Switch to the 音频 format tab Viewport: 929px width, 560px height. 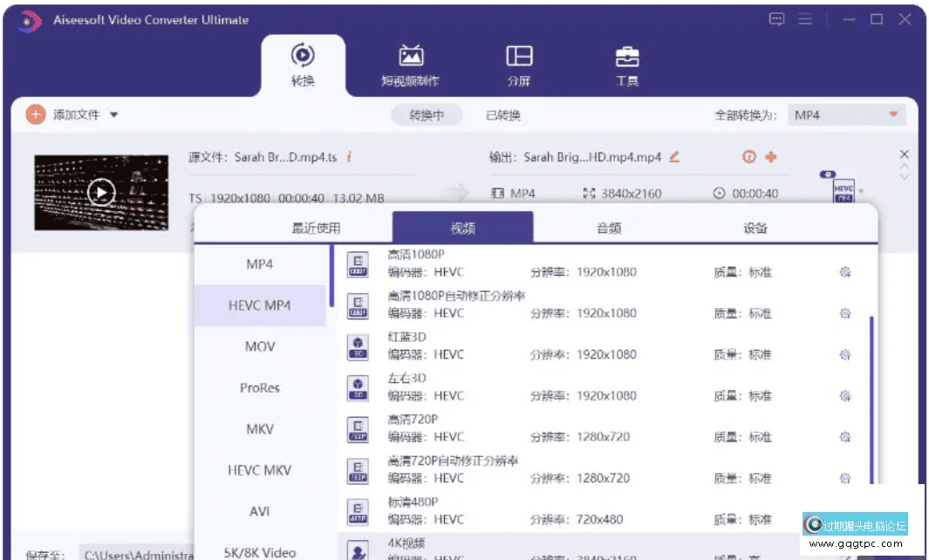[608, 229]
